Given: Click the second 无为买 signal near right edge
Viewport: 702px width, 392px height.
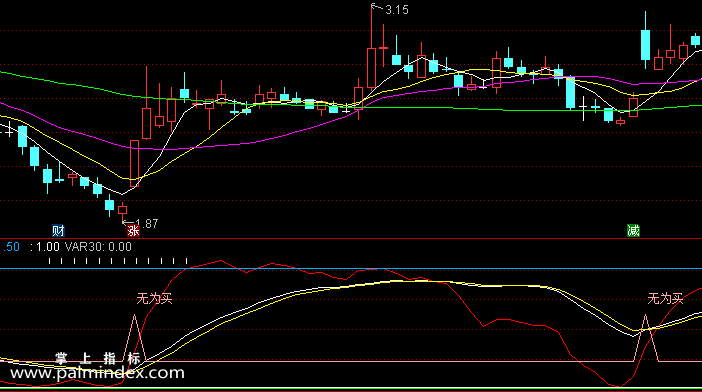Looking at the screenshot, I should [x=665, y=298].
